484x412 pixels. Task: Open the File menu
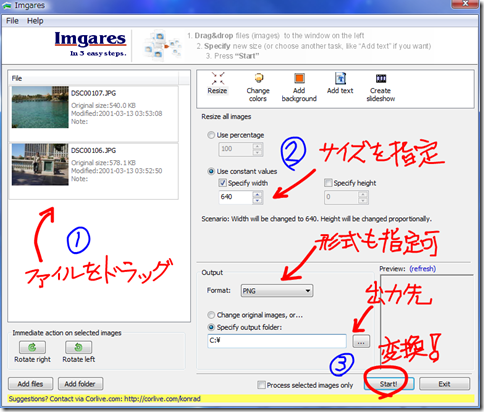tap(12, 21)
